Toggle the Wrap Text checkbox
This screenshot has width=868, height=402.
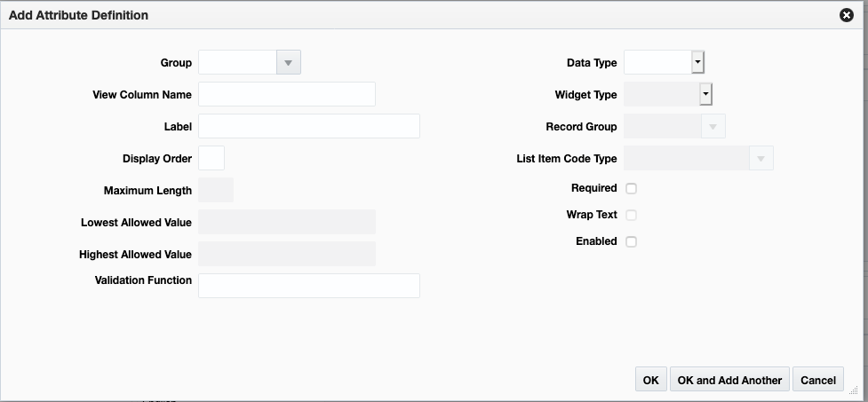click(x=631, y=215)
